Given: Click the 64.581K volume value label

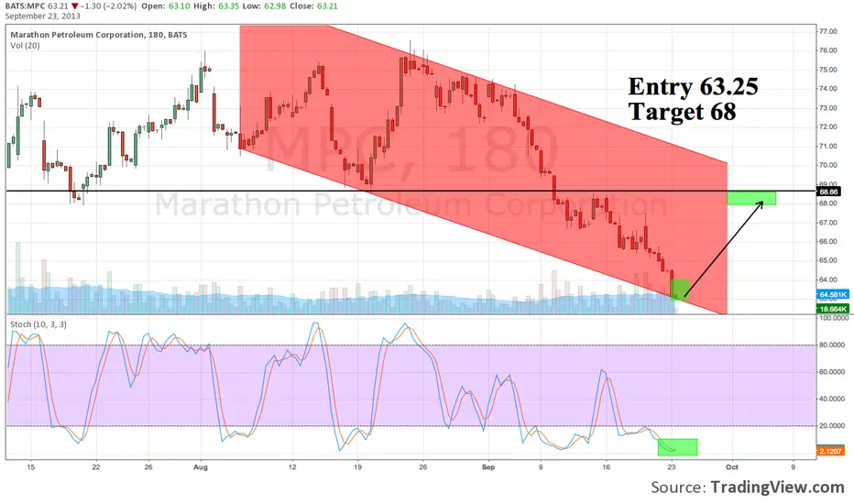Looking at the screenshot, I should point(833,295).
